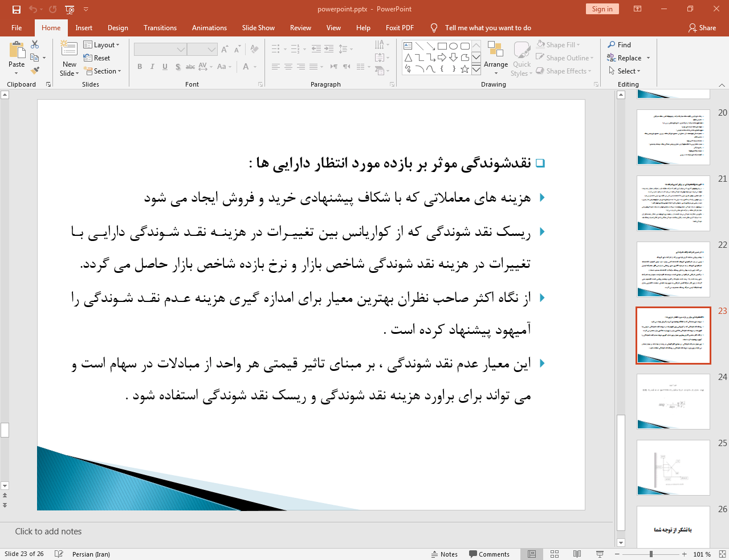Clear all formatting icon
This screenshot has height=560, width=729.
254,50
